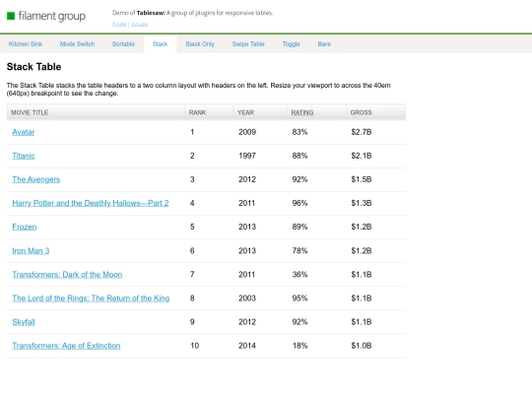The image size is (532, 399).
Task: Click the 95% rating cell
Action: [299, 299]
